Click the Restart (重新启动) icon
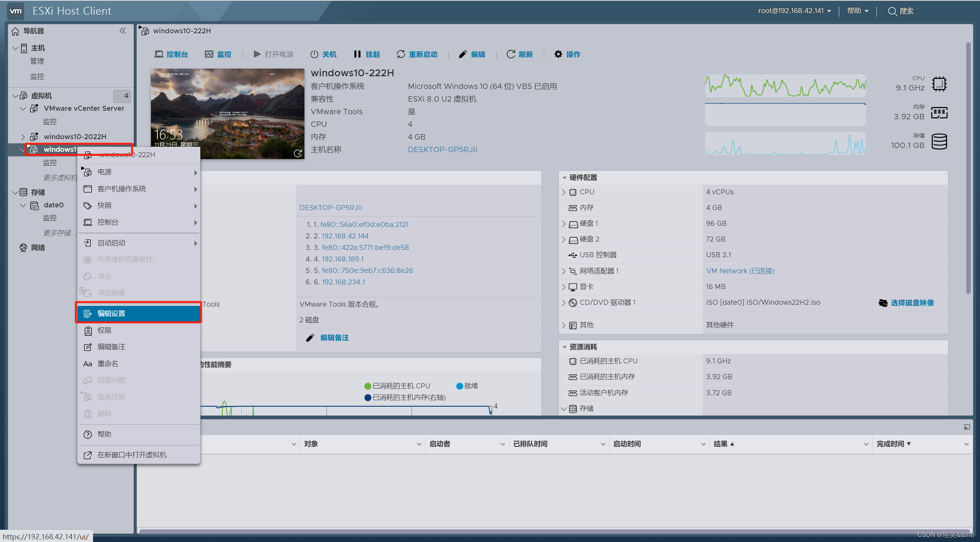Image resolution: width=980 pixels, height=542 pixels. (401, 54)
